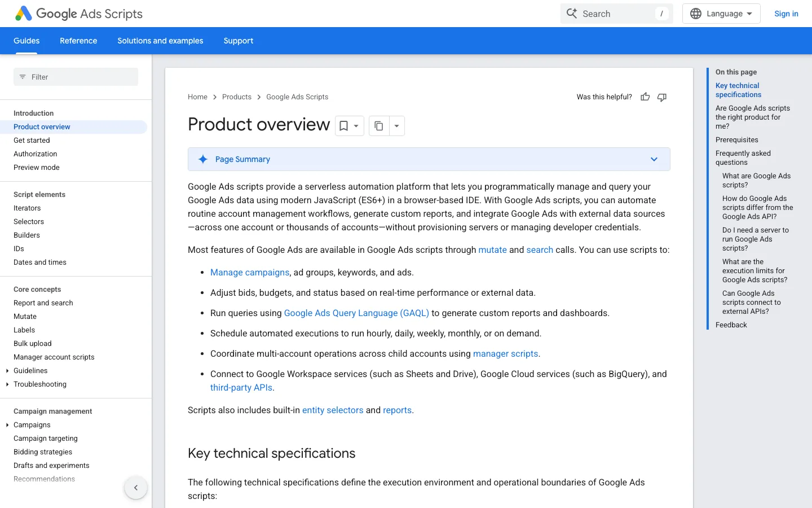Expand the Troubleshooting tree item
This screenshot has width=812, height=508.
tap(7, 384)
